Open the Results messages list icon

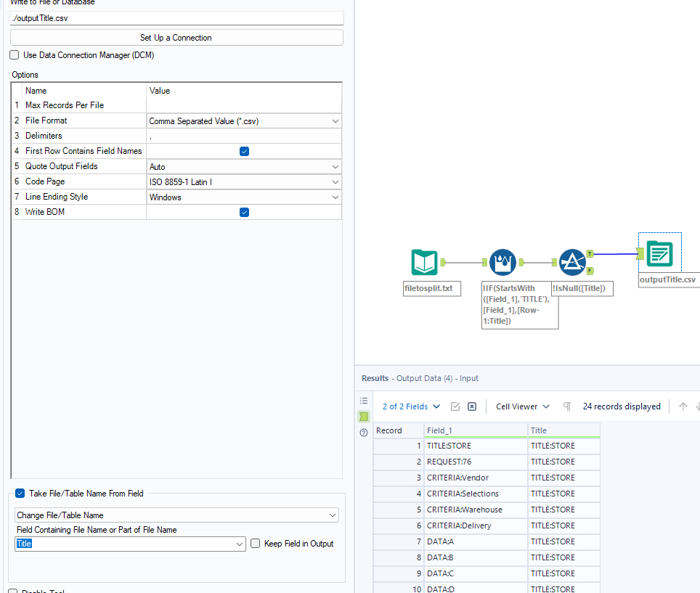(x=364, y=401)
